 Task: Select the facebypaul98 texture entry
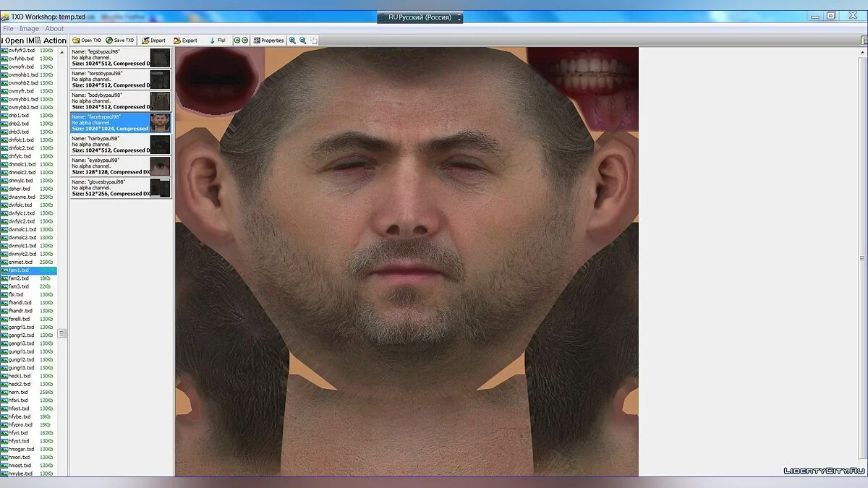[x=121, y=123]
